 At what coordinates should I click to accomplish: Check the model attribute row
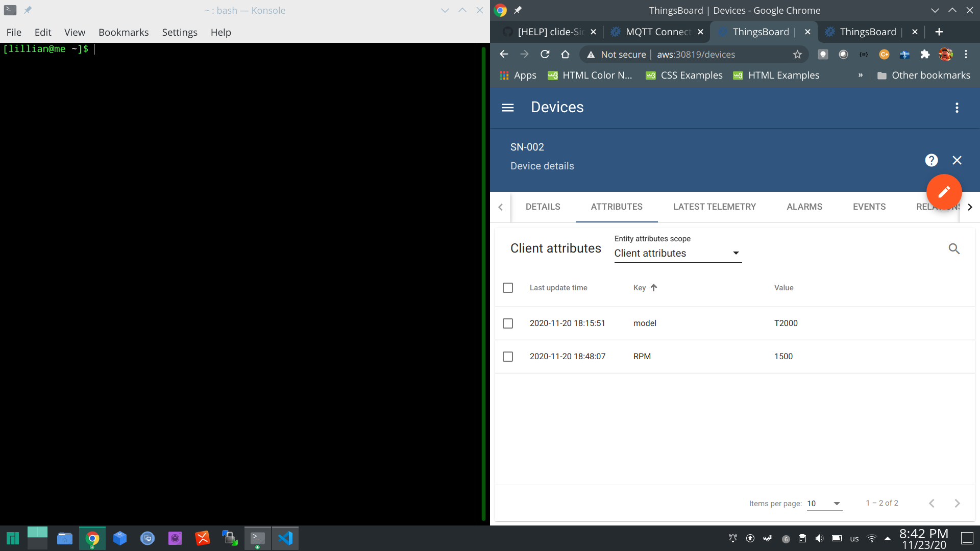tap(508, 323)
